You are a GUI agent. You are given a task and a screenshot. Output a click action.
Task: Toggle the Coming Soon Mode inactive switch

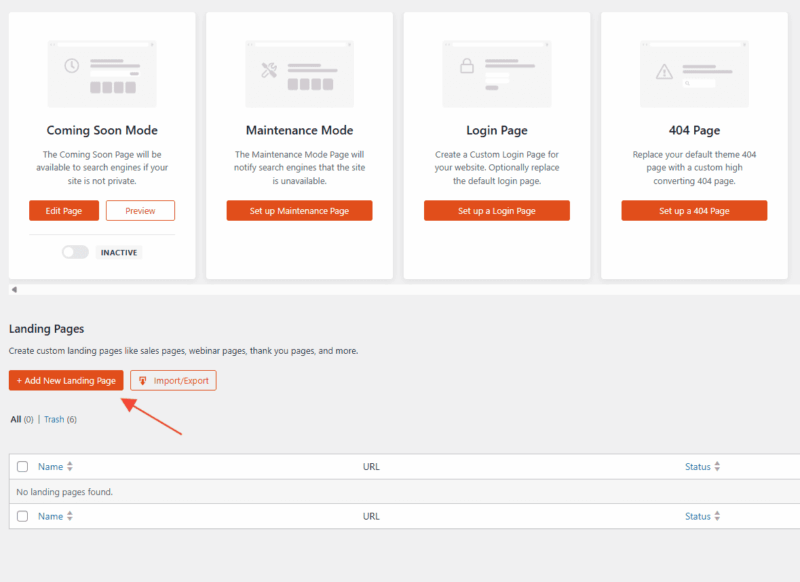pyautogui.click(x=75, y=252)
